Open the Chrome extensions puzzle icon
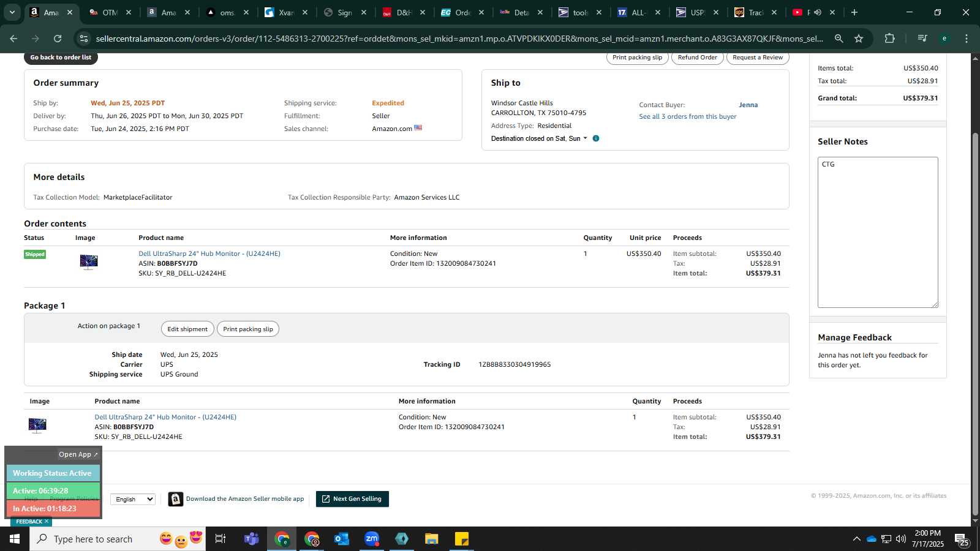Screen dimensions: 980x551 889,39
